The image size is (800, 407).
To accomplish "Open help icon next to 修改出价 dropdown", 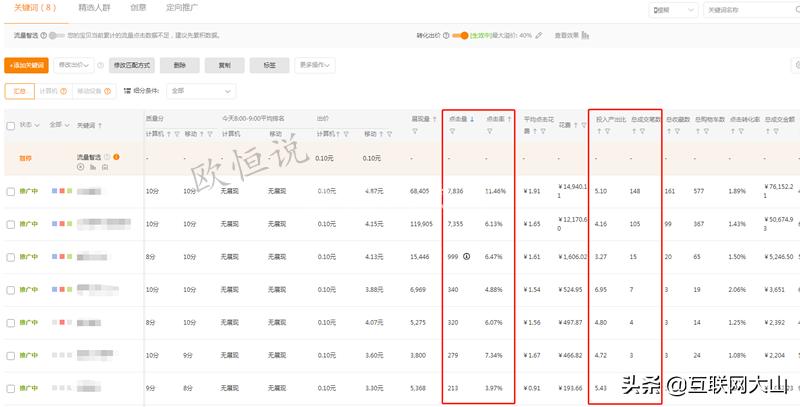I will 101,65.
